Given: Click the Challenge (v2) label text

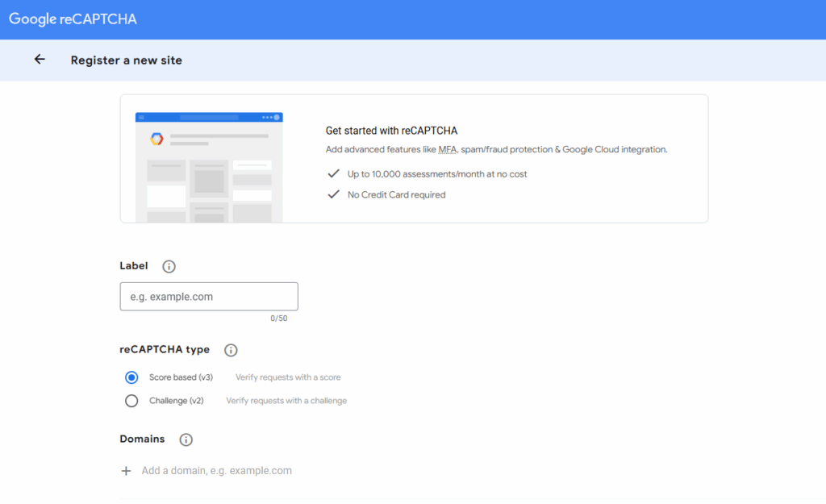Looking at the screenshot, I should pyautogui.click(x=177, y=401).
